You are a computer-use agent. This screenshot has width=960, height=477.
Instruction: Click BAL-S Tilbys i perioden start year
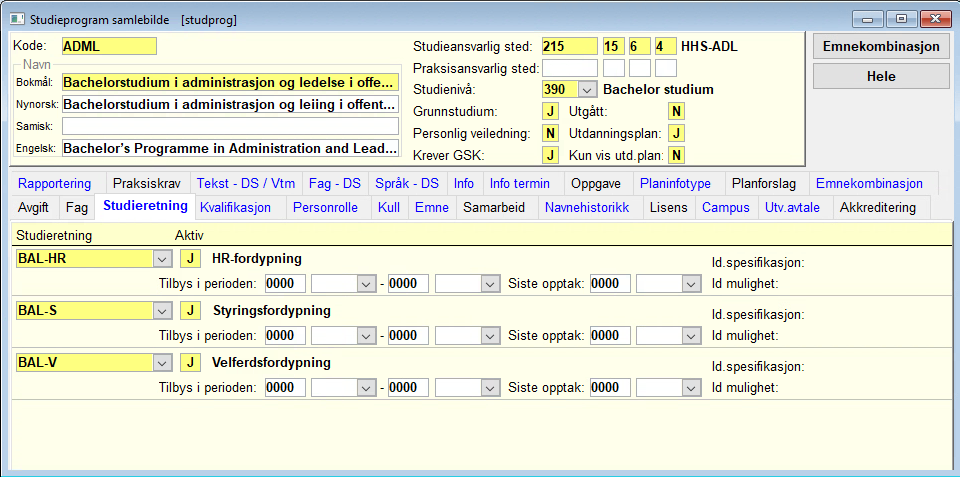tap(285, 336)
